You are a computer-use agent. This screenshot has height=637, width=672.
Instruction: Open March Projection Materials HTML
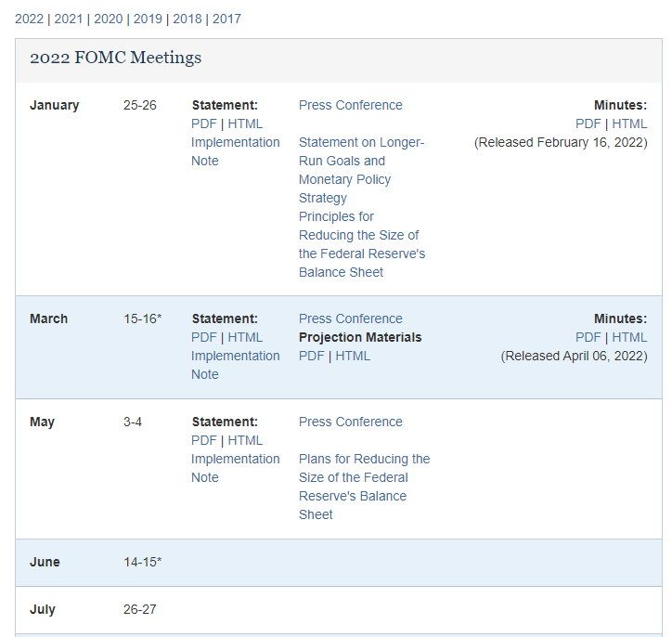(x=353, y=357)
